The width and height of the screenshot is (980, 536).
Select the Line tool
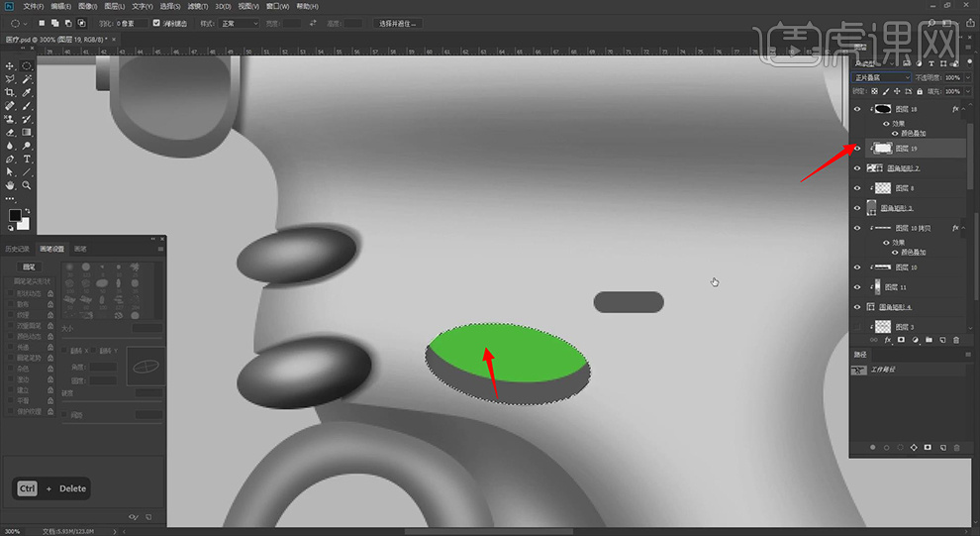tap(27, 172)
